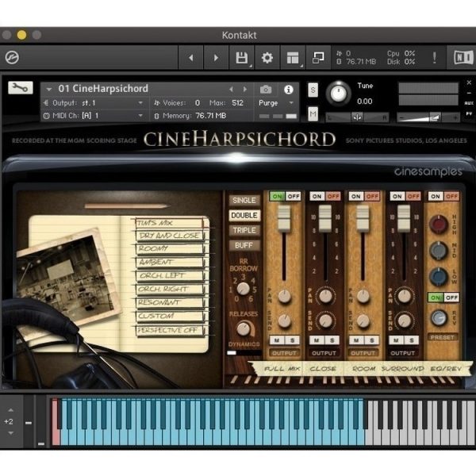This screenshot has width=476, height=476.
Task: Select the SINGLE register button
Action: [x=244, y=201]
